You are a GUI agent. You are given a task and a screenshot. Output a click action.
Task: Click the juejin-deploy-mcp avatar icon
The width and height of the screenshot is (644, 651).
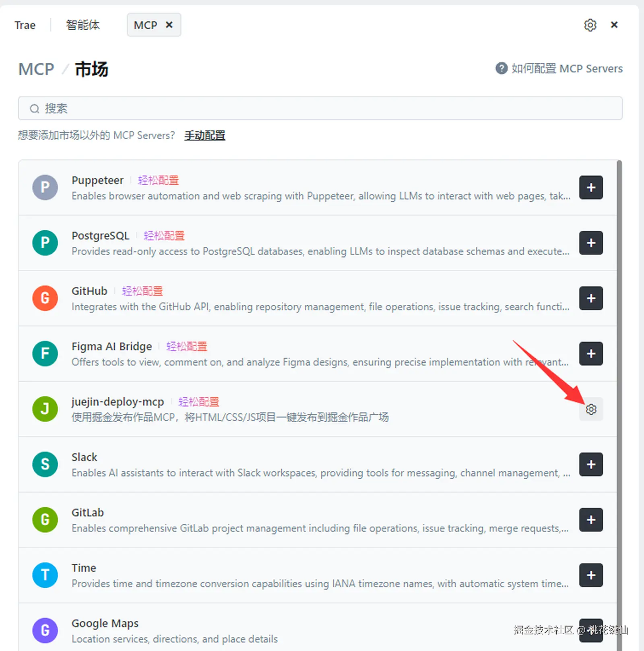45,409
